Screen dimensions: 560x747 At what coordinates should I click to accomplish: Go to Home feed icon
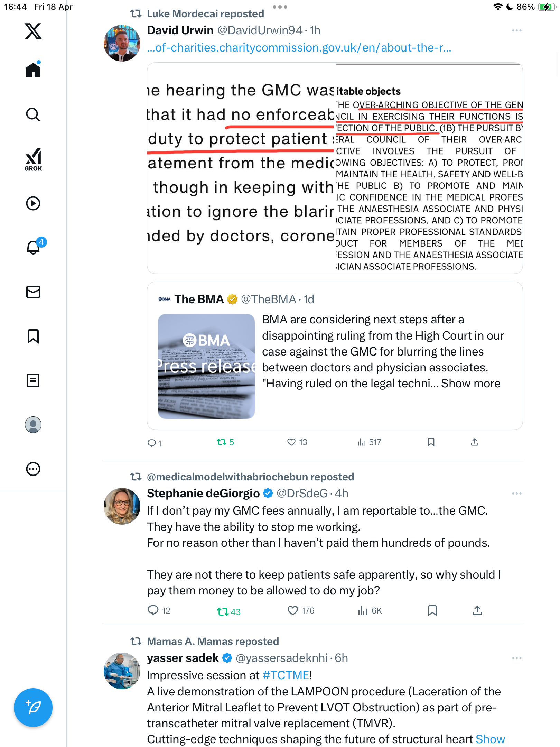click(x=33, y=70)
